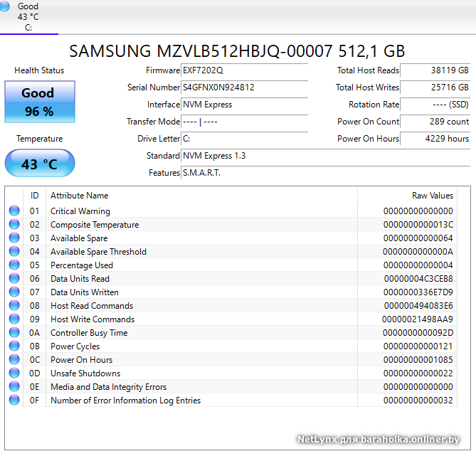Select the Power Cycles attribute name
The width and height of the screenshot is (476, 456).
75,346
